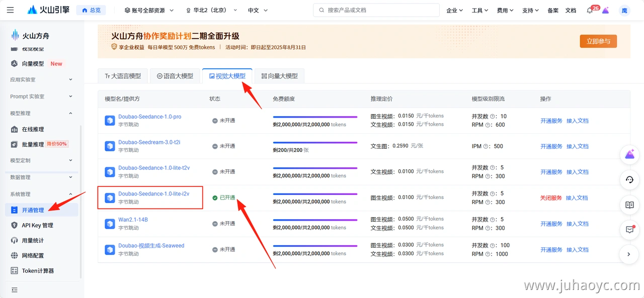This screenshot has width=644, height=298.
Task: Click the 网络配置 sidebar icon
Action: 14,255
